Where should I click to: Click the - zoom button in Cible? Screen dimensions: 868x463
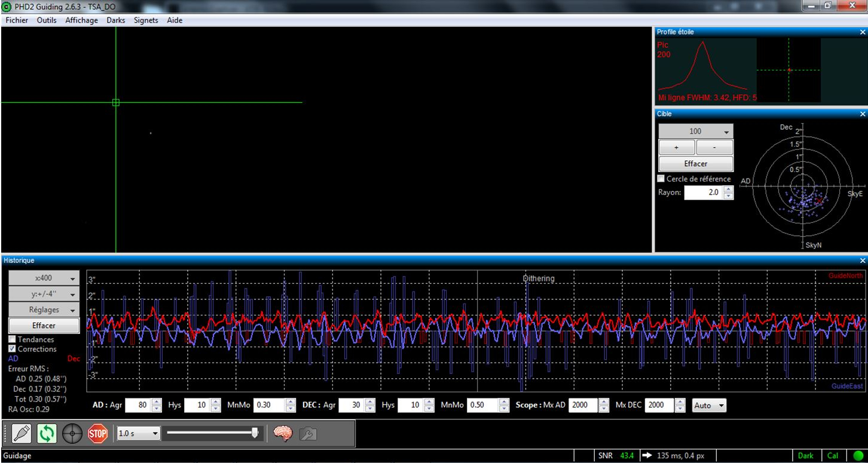tap(714, 148)
